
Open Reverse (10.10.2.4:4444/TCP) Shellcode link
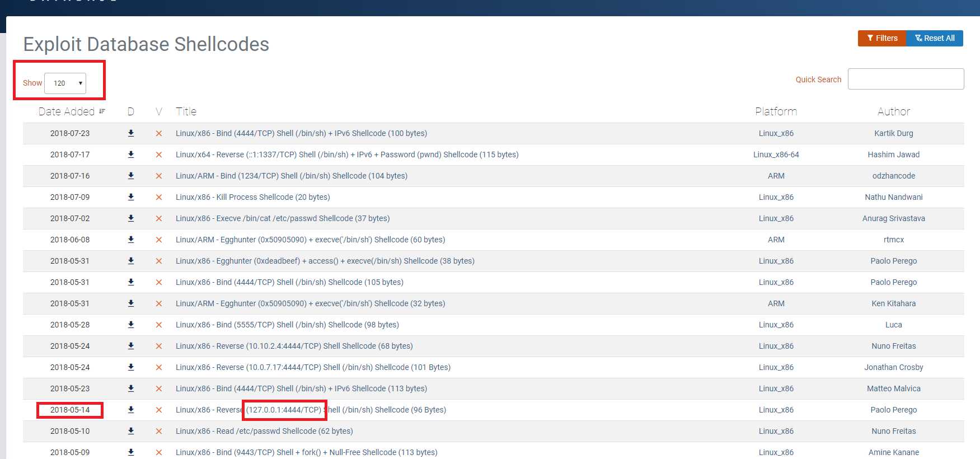click(x=294, y=346)
